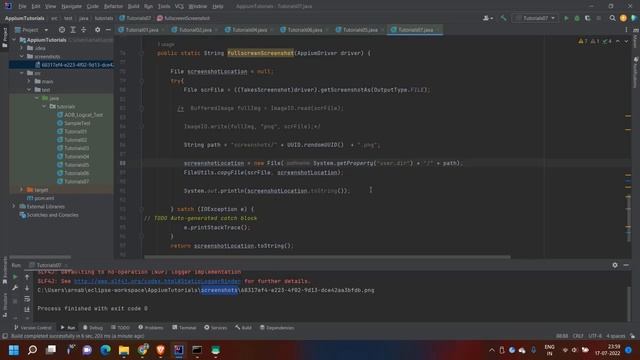
Task: Click the editor horizontal scrollbar
Action: pyautogui.click(x=327, y=257)
